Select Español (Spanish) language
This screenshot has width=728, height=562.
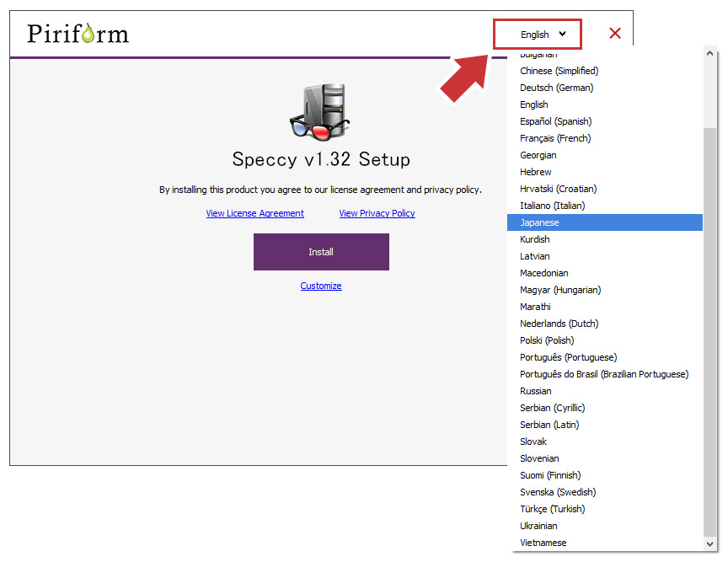coord(605,121)
